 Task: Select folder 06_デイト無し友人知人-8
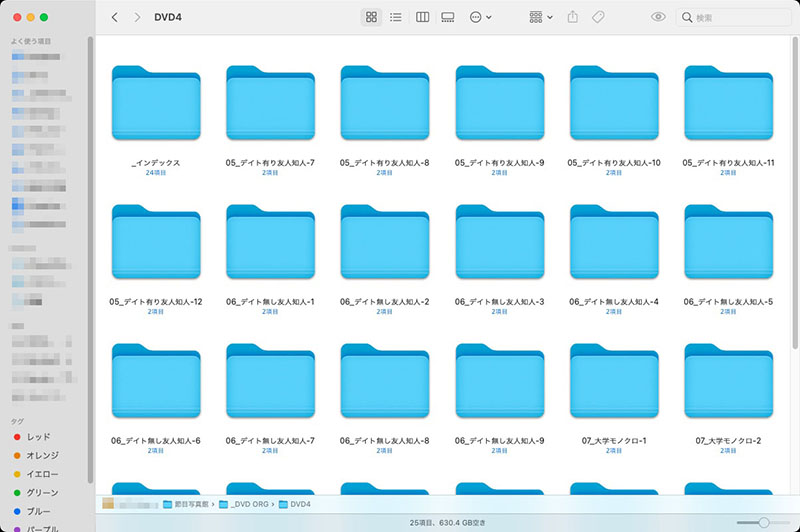[385, 381]
